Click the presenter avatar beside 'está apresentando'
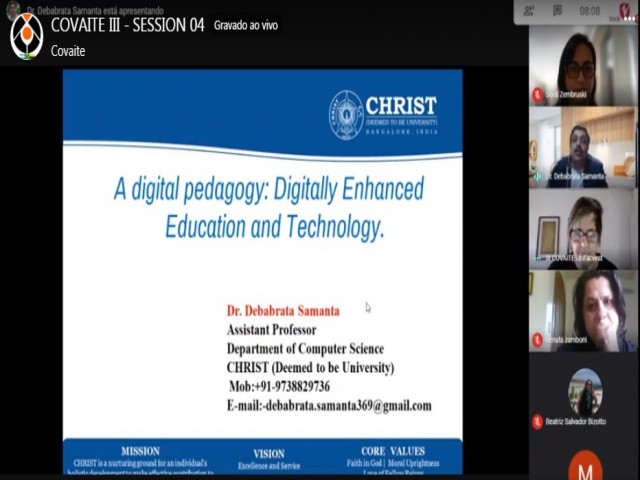Image resolution: width=640 pixels, height=480 pixels. pos(13,9)
